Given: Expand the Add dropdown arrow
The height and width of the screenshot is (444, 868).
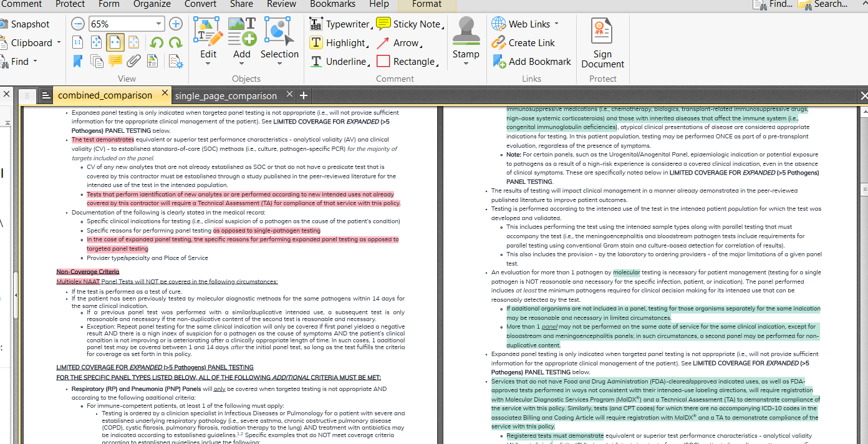Looking at the screenshot, I should point(242,64).
